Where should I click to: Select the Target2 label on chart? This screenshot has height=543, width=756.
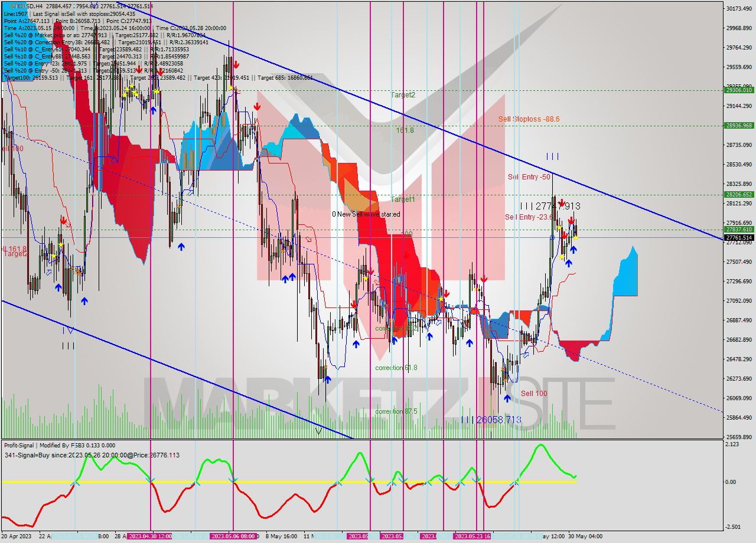click(403, 94)
